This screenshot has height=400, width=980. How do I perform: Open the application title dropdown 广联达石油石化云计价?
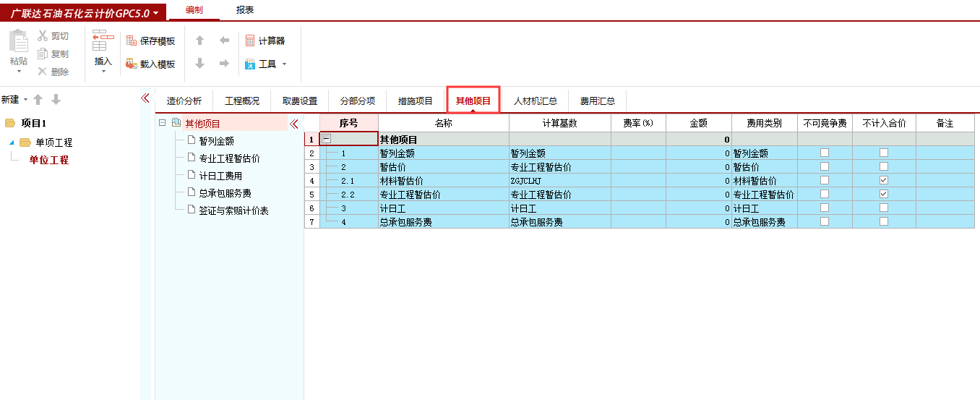[84, 13]
